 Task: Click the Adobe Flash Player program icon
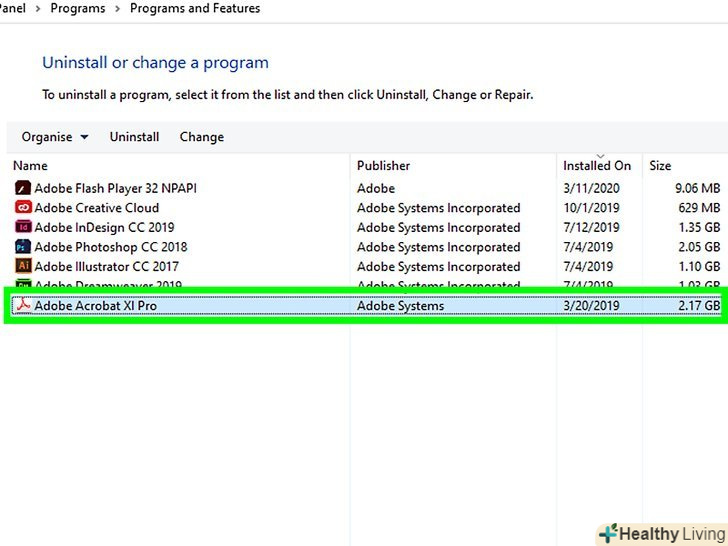click(23, 188)
